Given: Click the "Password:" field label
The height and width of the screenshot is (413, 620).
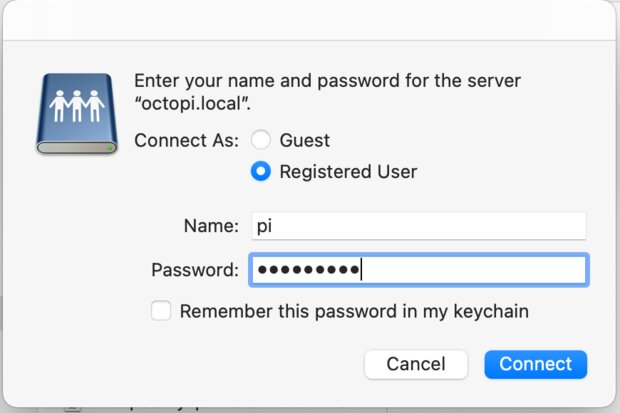Looking at the screenshot, I should 195,270.
